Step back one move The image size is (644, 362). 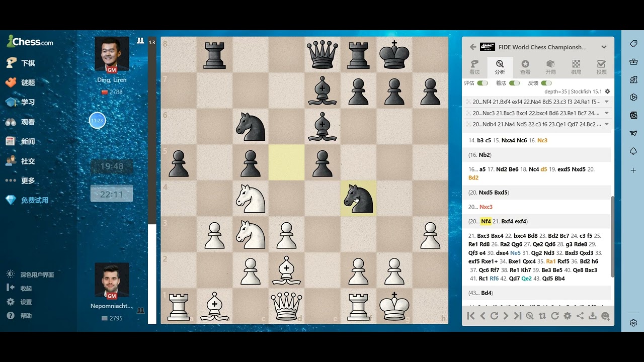pos(482,316)
